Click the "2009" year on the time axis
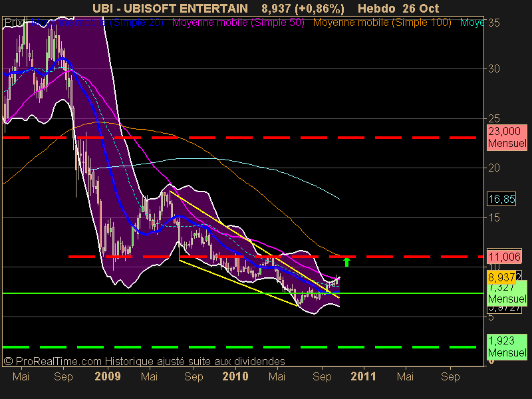532x399 pixels. 108,376
